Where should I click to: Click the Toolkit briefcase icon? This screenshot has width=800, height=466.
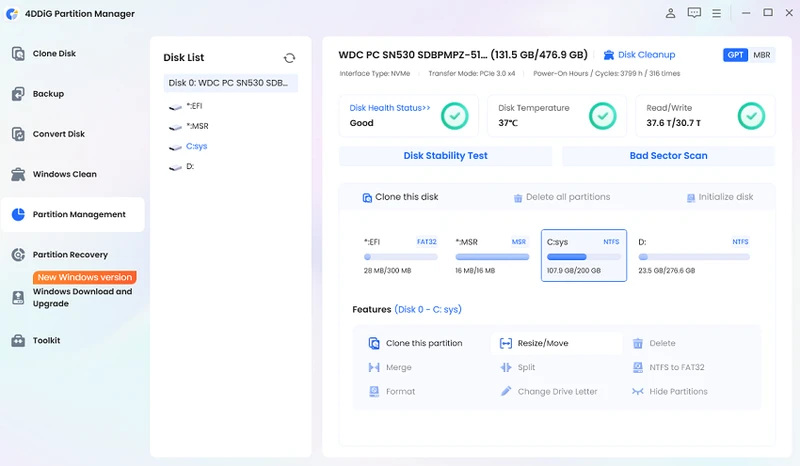[18, 340]
